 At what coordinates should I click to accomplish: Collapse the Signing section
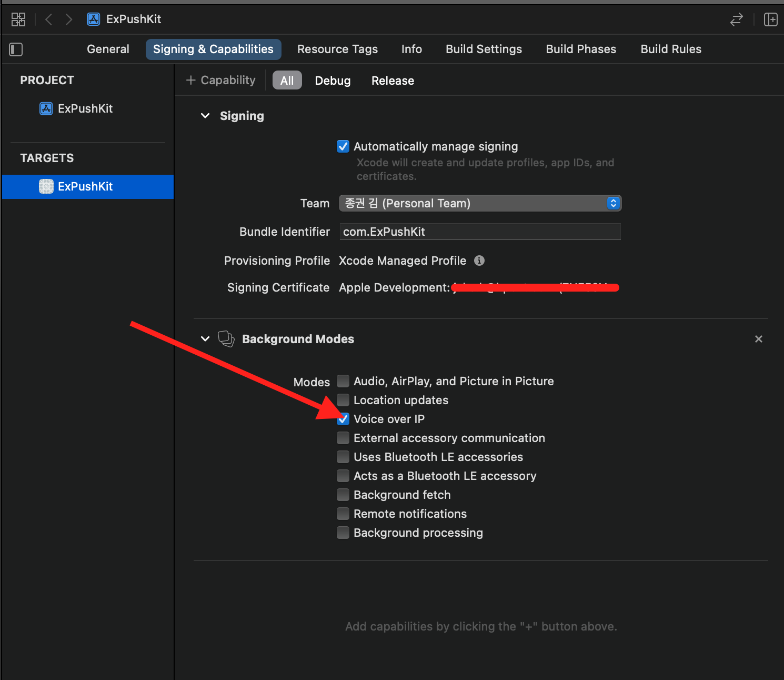point(206,116)
